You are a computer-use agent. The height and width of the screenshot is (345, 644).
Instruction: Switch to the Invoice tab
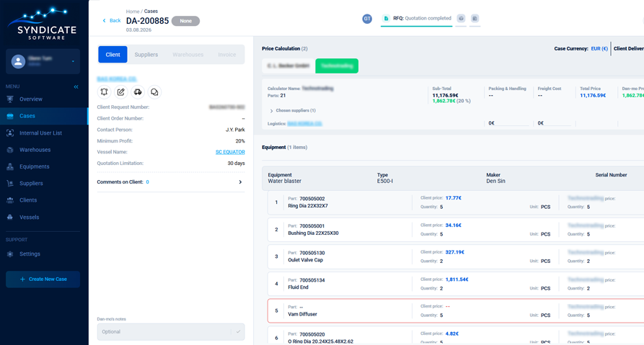pos(226,55)
